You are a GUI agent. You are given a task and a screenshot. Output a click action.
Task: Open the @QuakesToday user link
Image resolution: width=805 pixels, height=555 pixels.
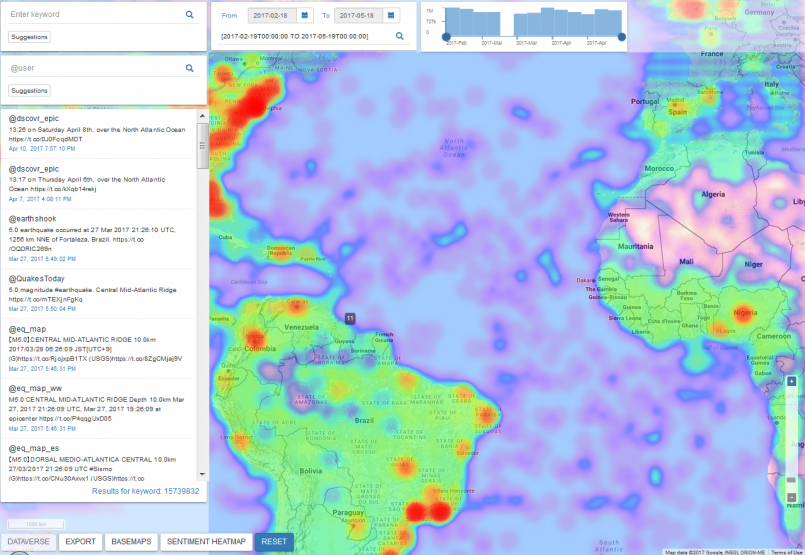[36, 279]
